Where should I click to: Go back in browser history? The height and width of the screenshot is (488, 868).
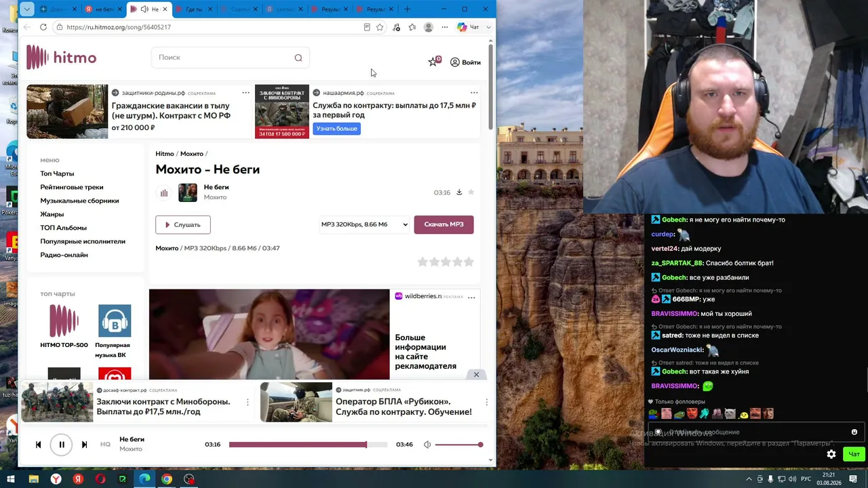point(26,27)
